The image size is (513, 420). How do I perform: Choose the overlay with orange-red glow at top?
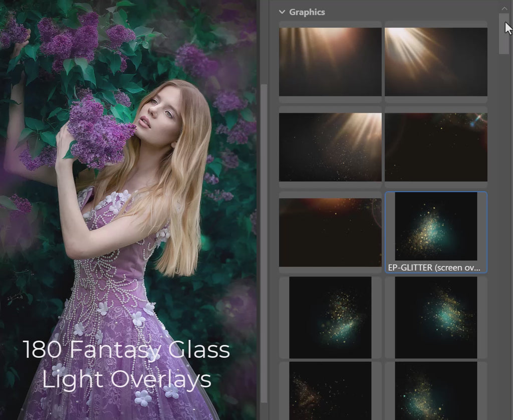(330, 232)
